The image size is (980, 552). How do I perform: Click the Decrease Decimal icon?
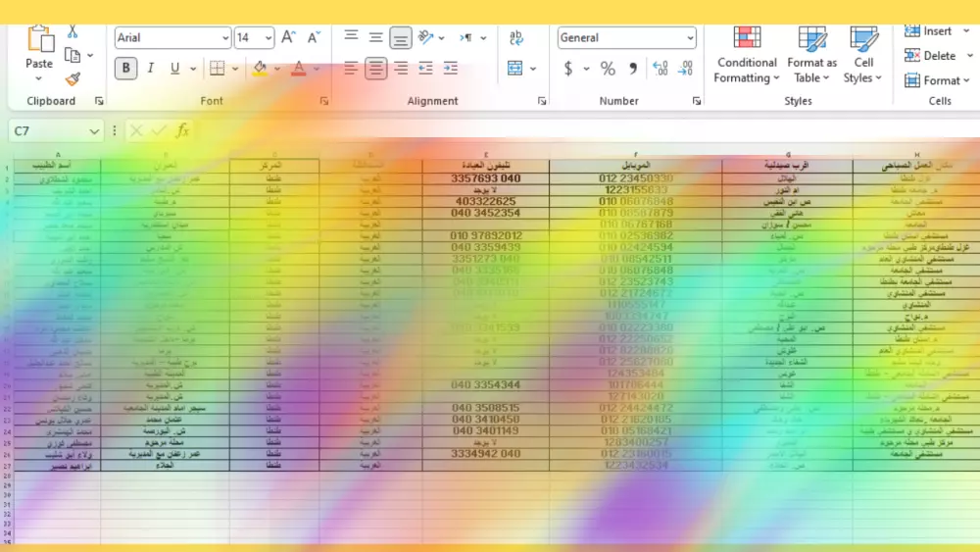pyautogui.click(x=685, y=68)
